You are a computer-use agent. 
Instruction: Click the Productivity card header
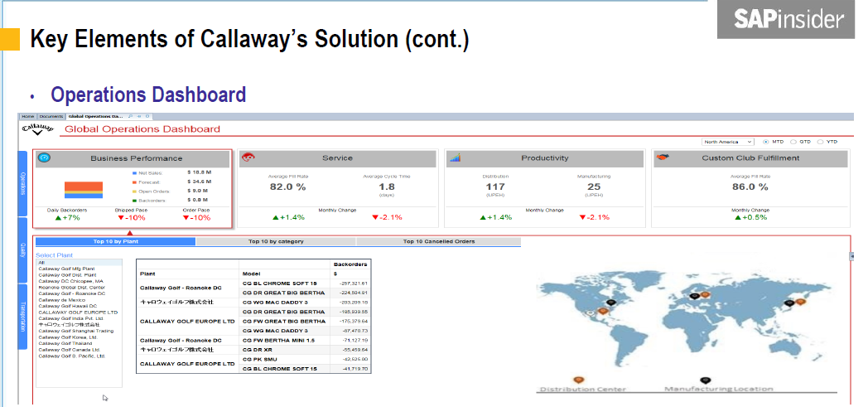click(x=544, y=158)
